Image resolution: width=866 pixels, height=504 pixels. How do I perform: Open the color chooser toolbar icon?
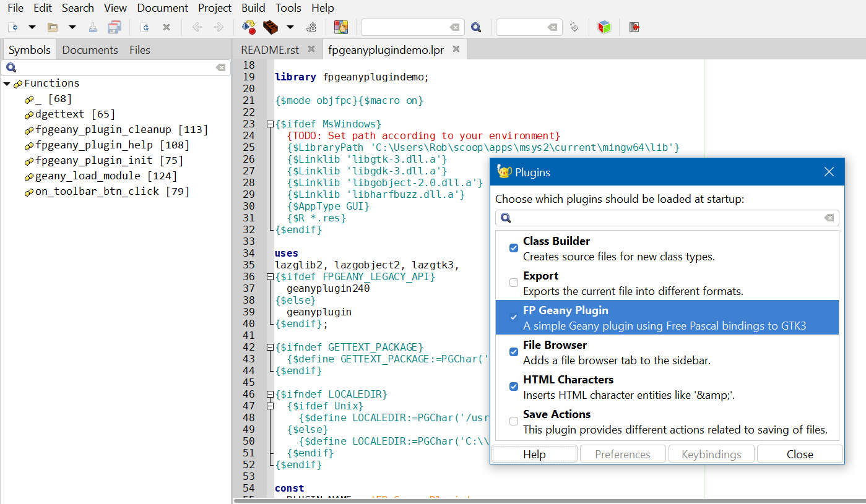pyautogui.click(x=341, y=27)
